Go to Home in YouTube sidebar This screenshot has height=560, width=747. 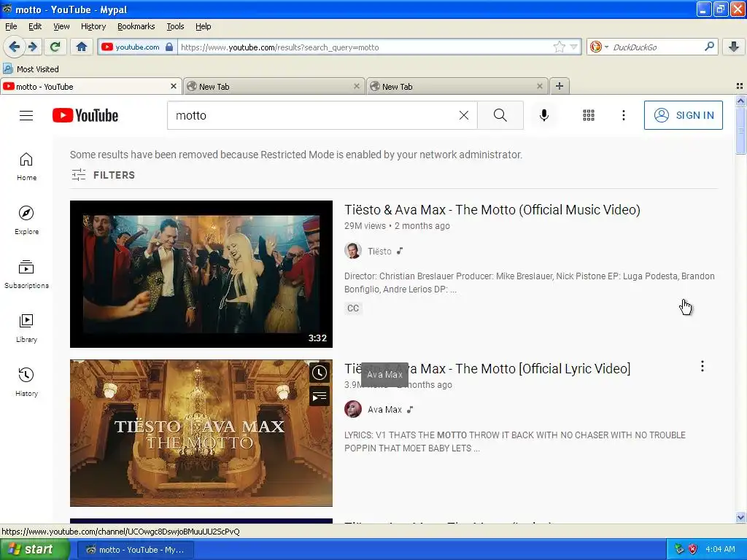[27, 167]
